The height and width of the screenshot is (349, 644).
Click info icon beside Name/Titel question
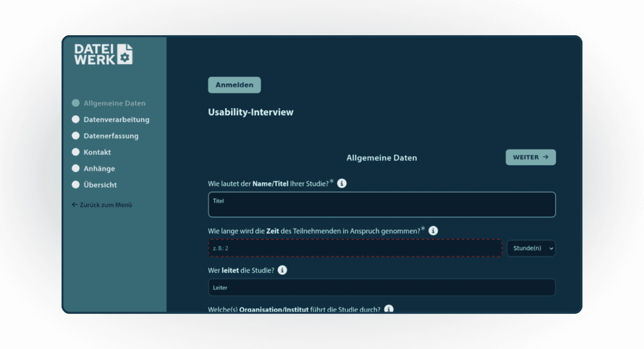click(342, 183)
